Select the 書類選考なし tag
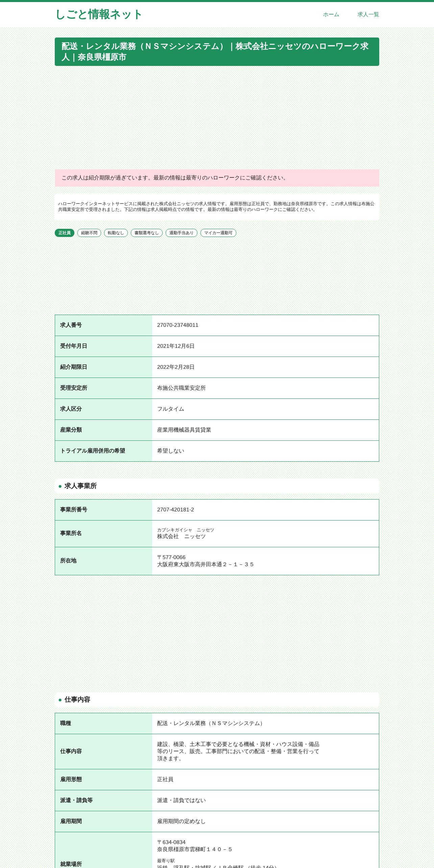Screen dimensions: 434x868 point(147,233)
